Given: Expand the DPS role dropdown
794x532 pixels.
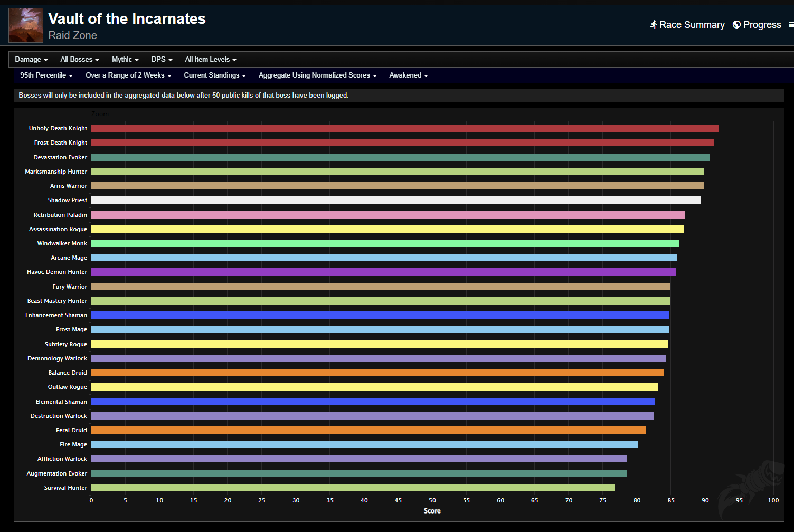Looking at the screenshot, I should pos(162,60).
